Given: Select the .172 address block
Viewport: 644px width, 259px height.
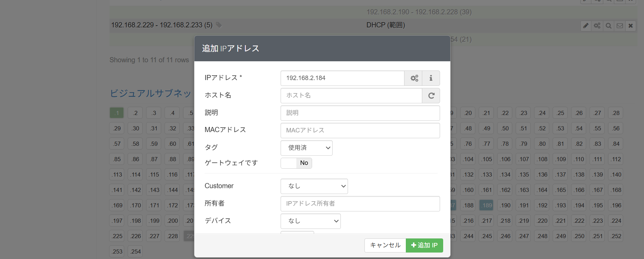Looking at the screenshot, I should coord(172,205).
